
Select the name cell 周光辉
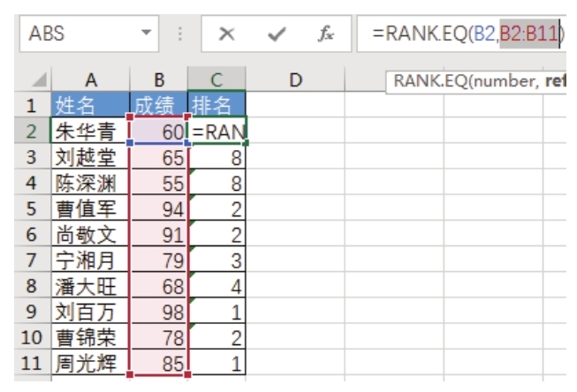(90, 363)
